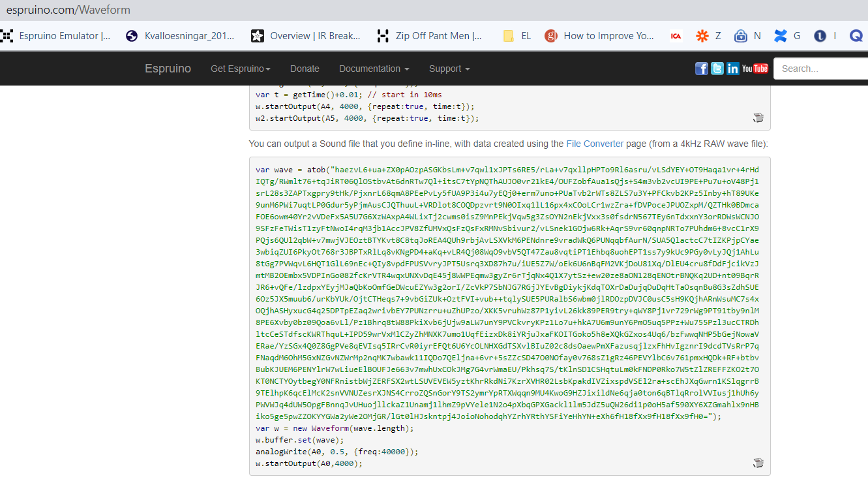Visit Espruino's Facebook page icon

[702, 69]
